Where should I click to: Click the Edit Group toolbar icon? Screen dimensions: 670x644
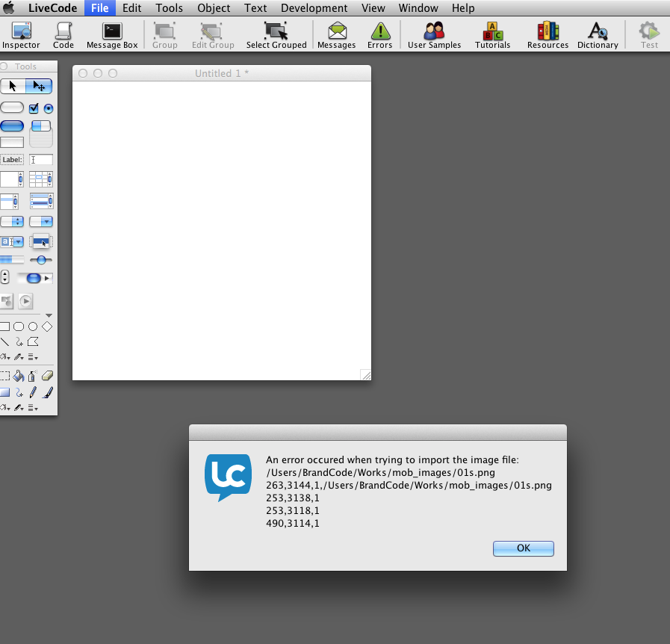coord(213,35)
